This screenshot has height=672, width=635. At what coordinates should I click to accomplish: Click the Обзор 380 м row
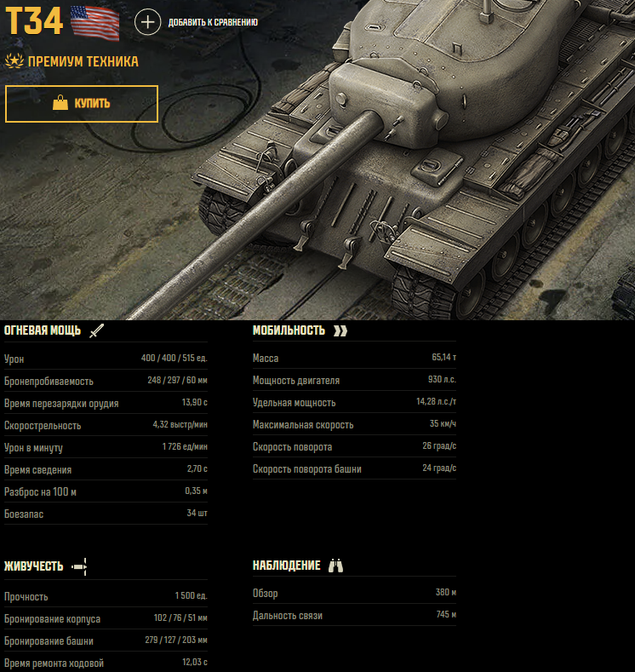pos(354,593)
